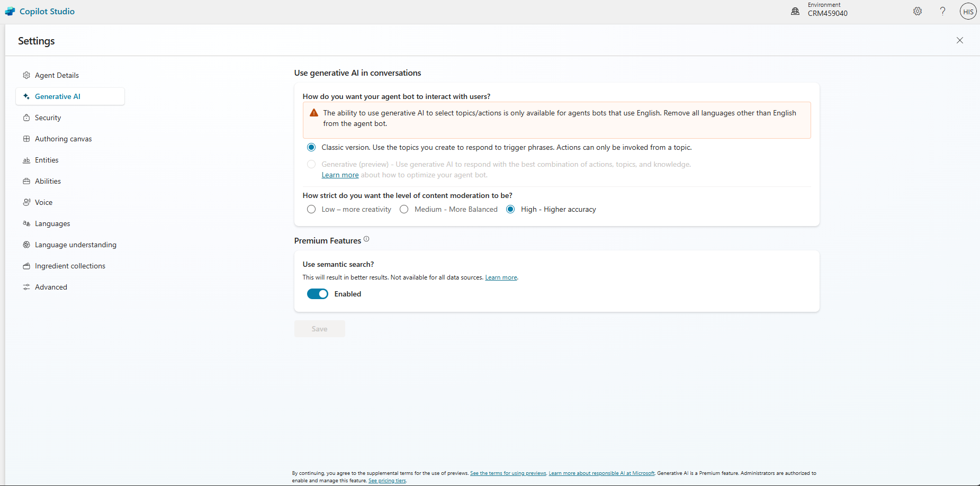Screen dimensions: 980x486
Task: Open Generative AI settings page
Action: (x=70, y=96)
